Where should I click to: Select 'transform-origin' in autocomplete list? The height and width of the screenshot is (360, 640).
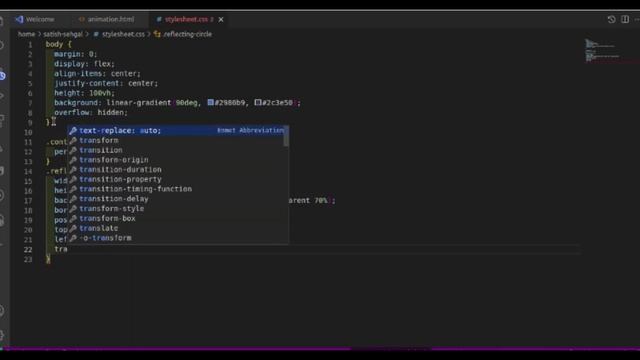click(176, 160)
